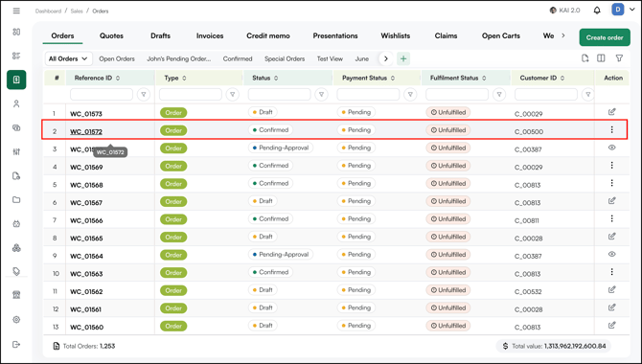Click customer ID C_00500 cell
642x364 pixels.
[x=529, y=131]
